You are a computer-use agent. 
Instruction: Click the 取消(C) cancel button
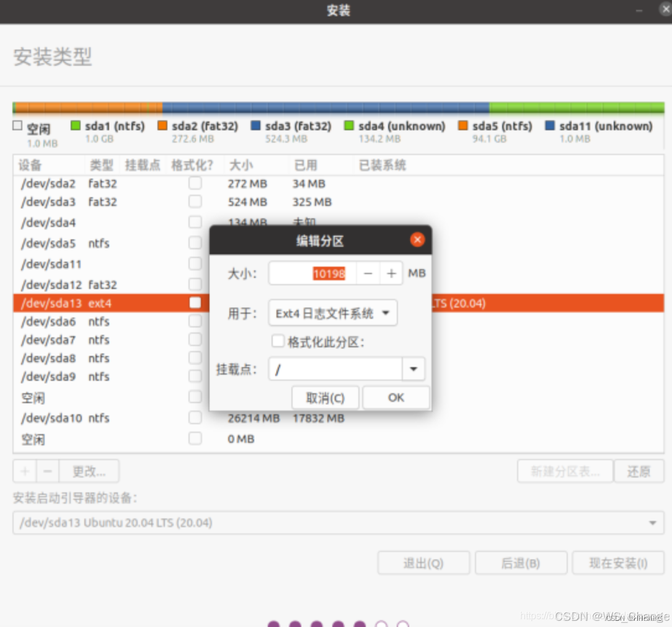click(x=325, y=398)
